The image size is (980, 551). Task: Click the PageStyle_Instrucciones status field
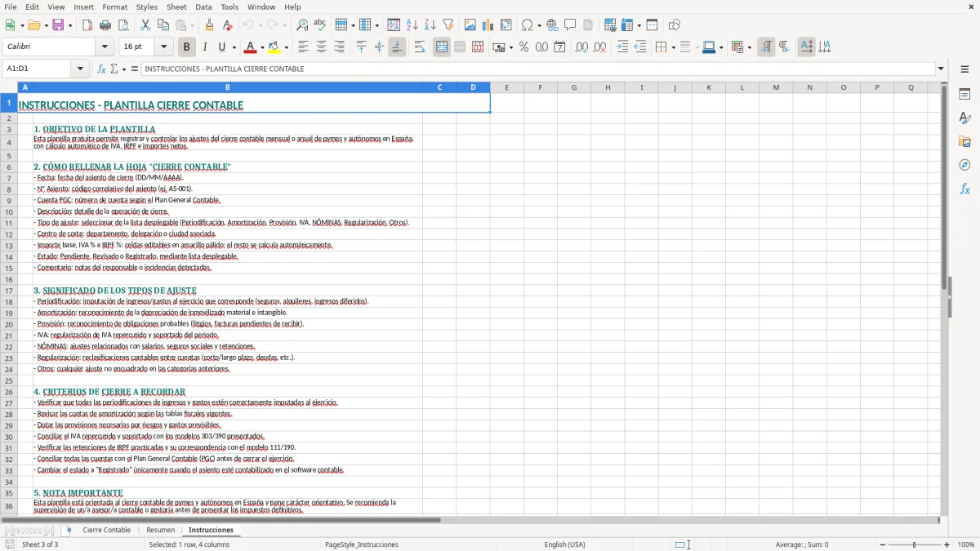click(362, 544)
